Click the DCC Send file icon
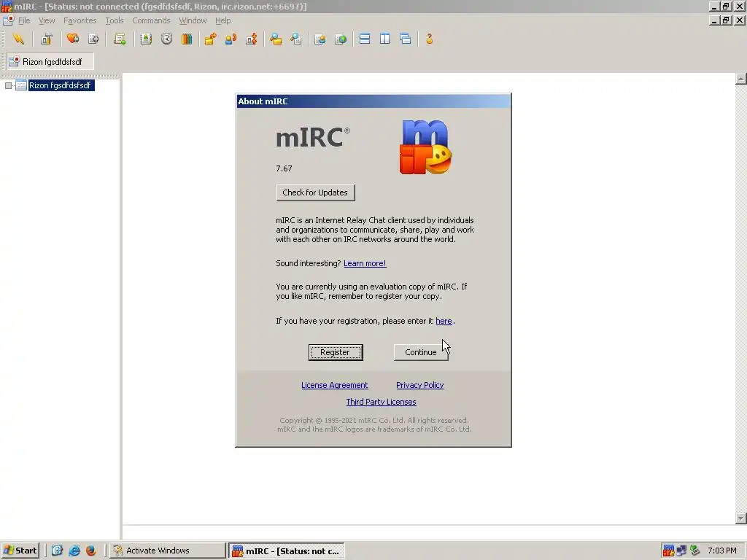This screenshot has width=747, height=560. click(x=211, y=39)
